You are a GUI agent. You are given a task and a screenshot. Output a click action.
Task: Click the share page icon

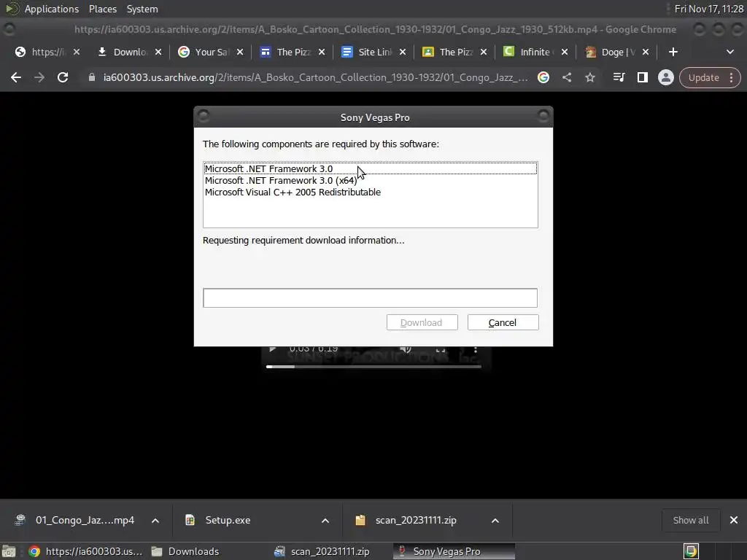(x=566, y=77)
